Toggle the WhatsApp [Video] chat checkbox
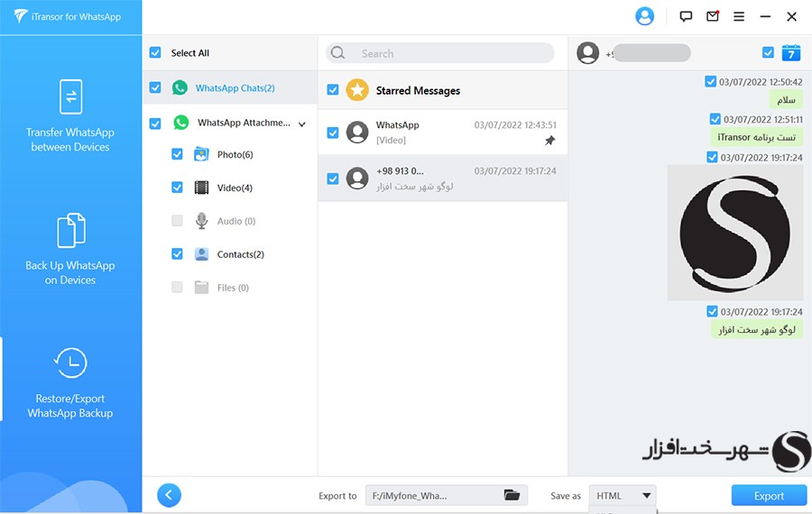The width and height of the screenshot is (812, 514). point(332,133)
